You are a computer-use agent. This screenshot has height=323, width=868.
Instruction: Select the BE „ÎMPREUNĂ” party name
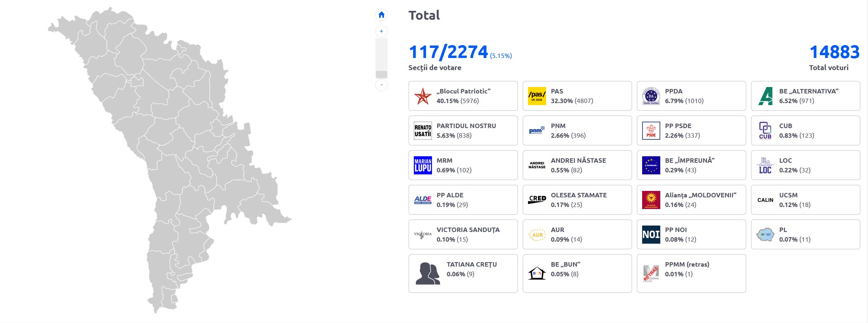(x=690, y=161)
